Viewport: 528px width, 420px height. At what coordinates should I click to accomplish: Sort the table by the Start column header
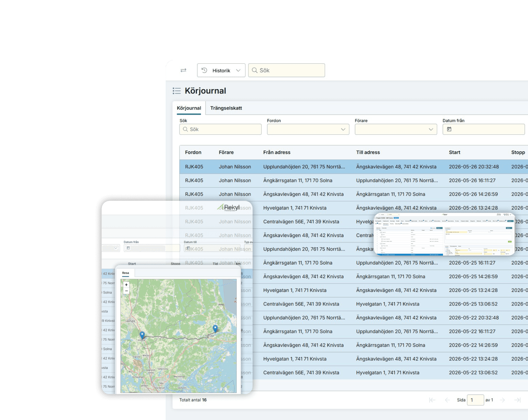[454, 152]
